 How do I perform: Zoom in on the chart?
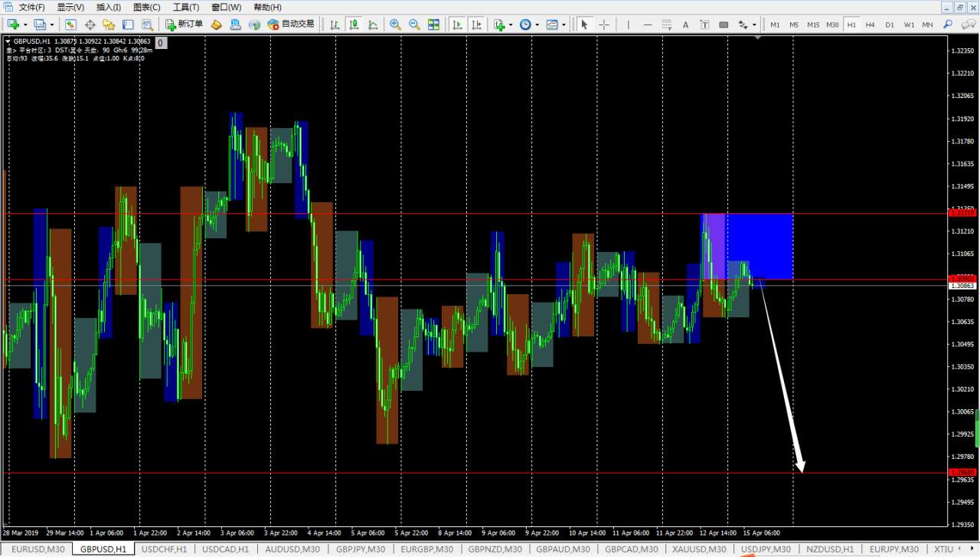[x=395, y=25]
